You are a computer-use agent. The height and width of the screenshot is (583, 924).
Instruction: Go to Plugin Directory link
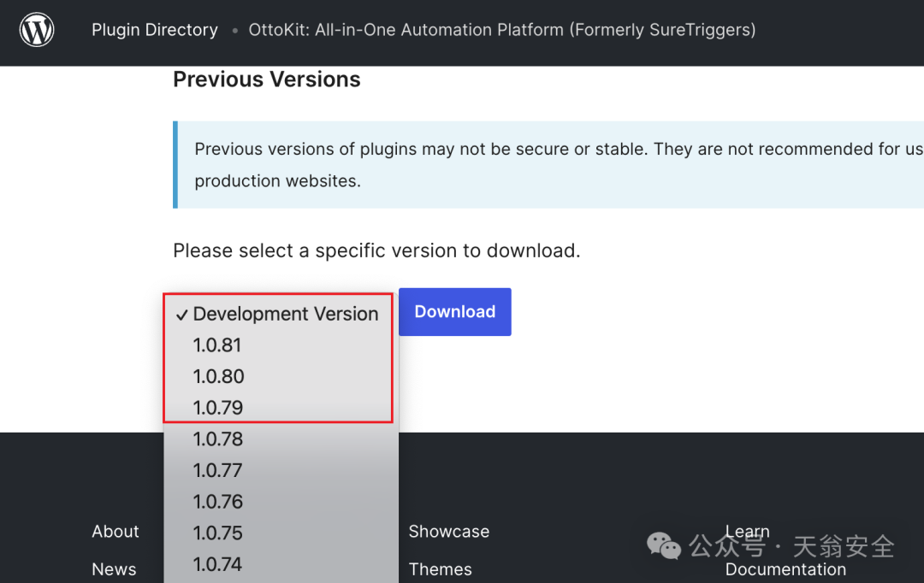(154, 29)
